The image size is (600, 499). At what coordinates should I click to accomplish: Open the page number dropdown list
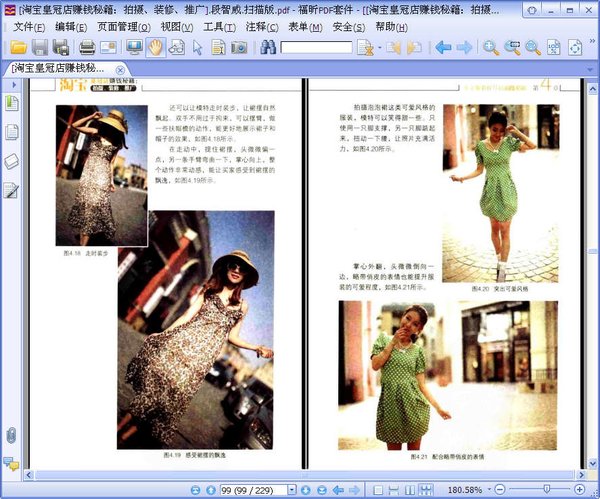(292, 490)
